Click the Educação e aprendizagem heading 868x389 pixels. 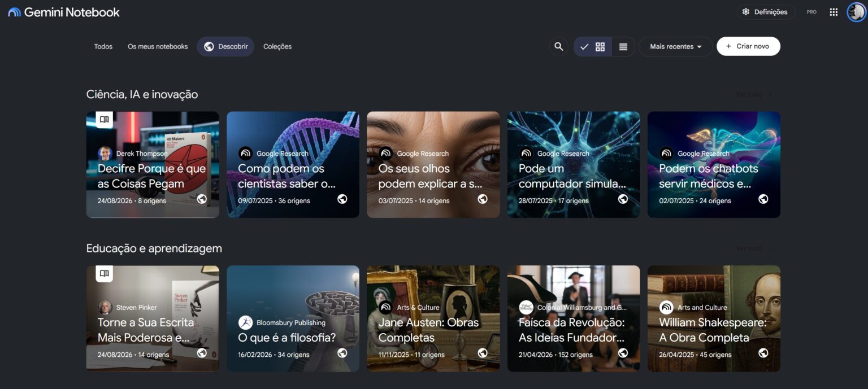click(x=154, y=248)
